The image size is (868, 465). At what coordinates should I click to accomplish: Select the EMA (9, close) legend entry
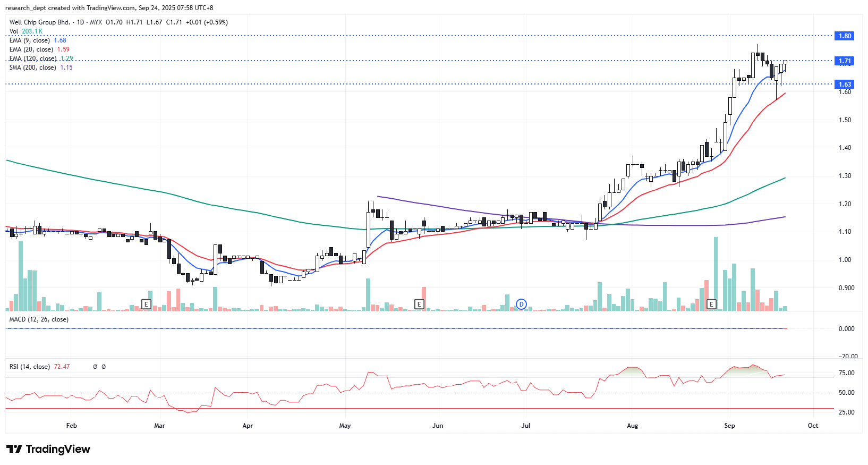click(x=30, y=40)
